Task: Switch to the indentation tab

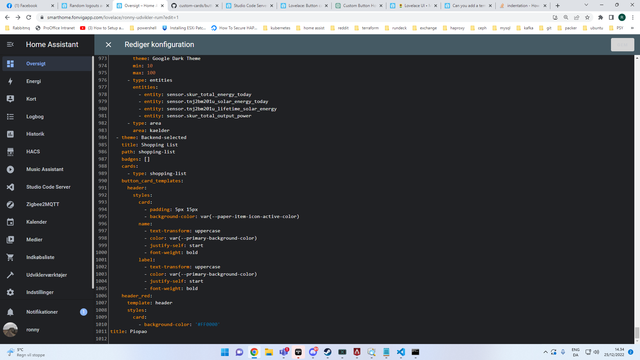Action: (523, 6)
